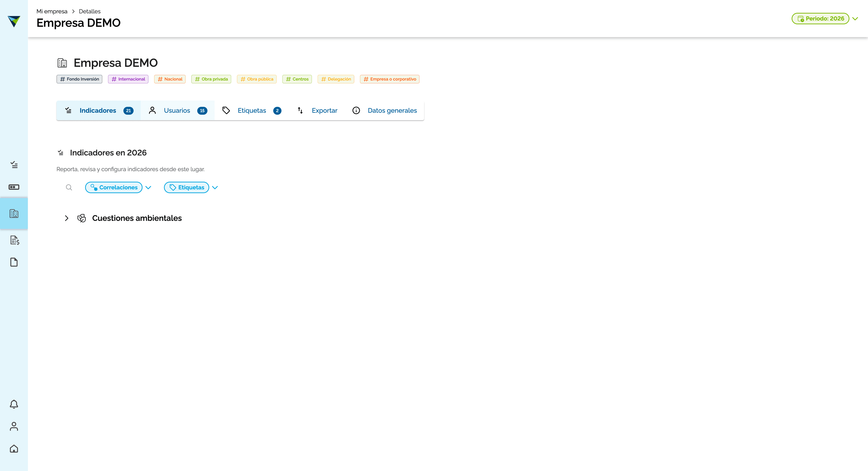Select the Nacional tag
The width and height of the screenshot is (868, 471).
pos(170,79)
